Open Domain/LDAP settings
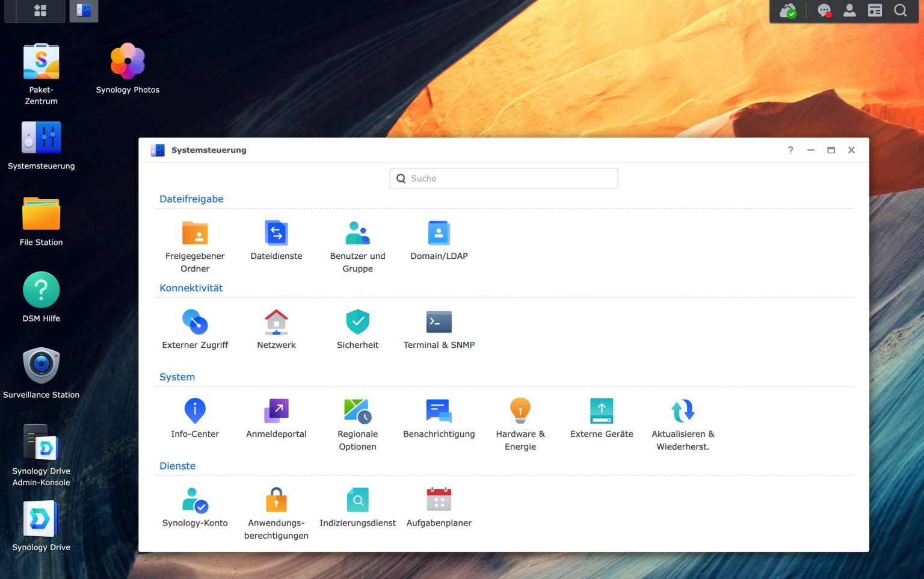 point(439,241)
